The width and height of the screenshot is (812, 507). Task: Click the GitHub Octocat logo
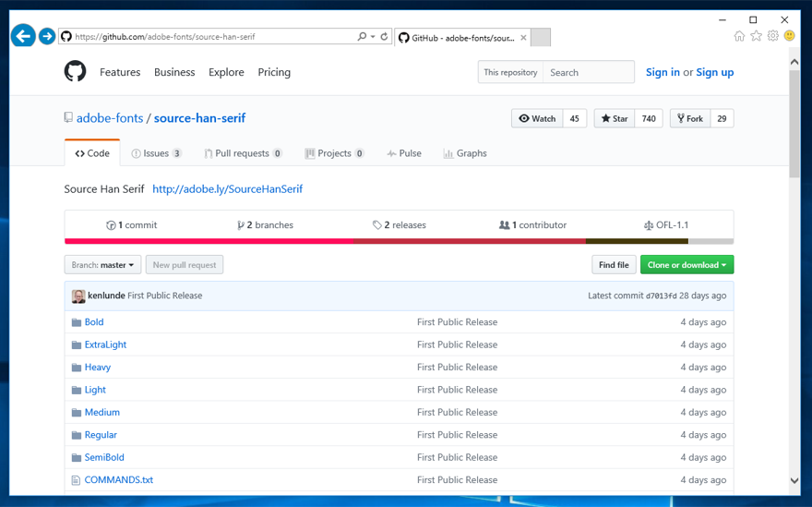click(x=75, y=71)
